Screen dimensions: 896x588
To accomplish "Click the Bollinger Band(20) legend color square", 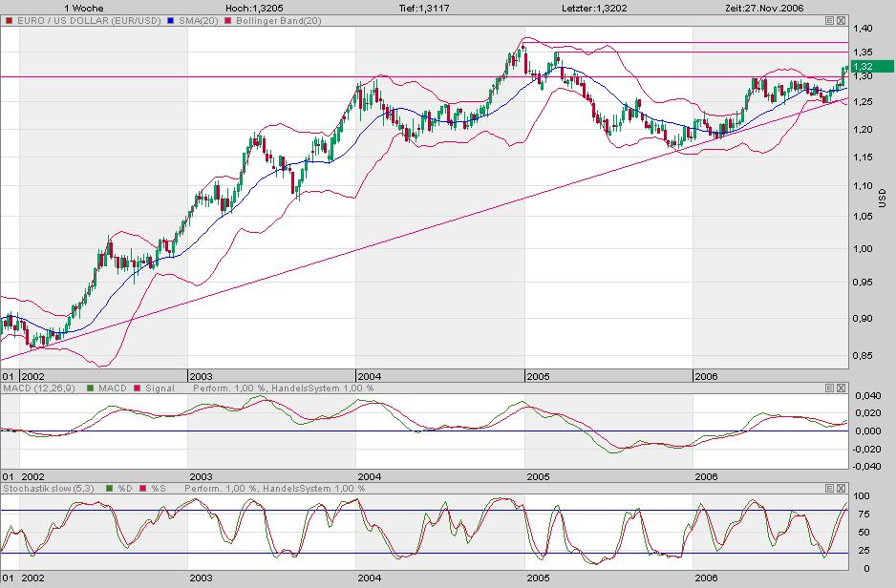I will (226, 19).
